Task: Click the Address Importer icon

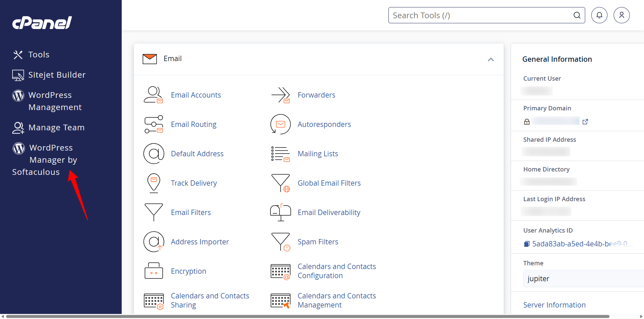Action: click(x=154, y=242)
